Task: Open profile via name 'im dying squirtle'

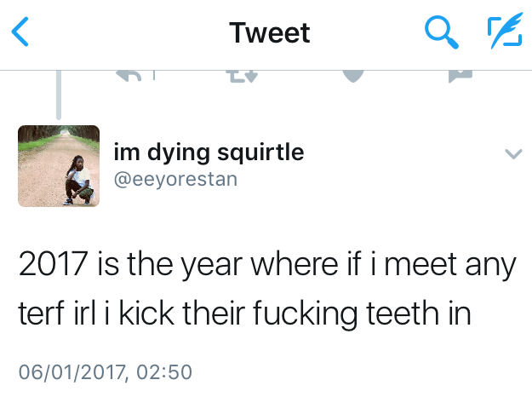Action: click(x=209, y=152)
